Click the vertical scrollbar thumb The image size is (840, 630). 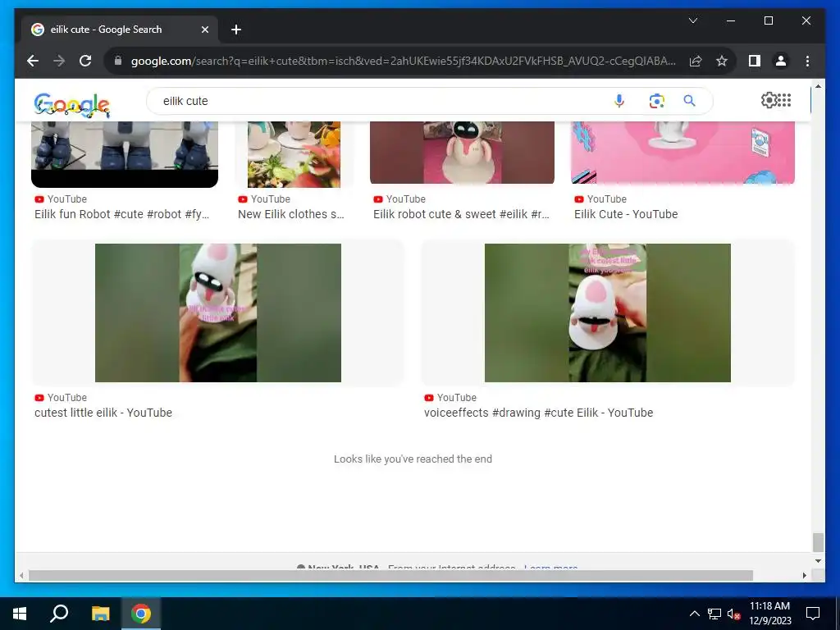(x=818, y=542)
